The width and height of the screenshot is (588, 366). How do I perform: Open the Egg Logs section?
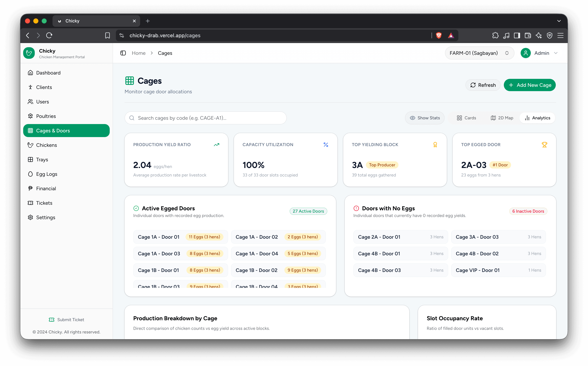pos(66,174)
